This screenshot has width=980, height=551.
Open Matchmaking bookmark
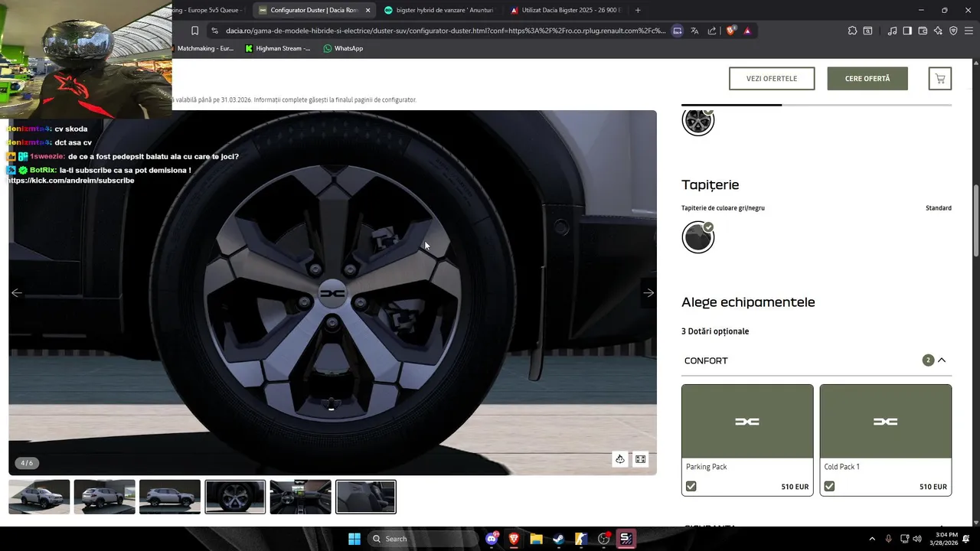point(204,48)
